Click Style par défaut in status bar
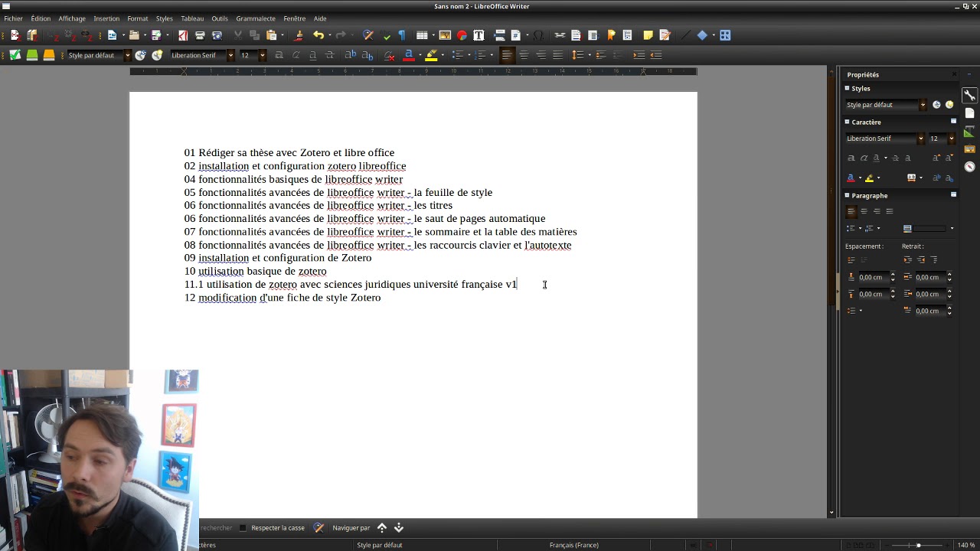This screenshot has height=551, width=980. tap(380, 545)
